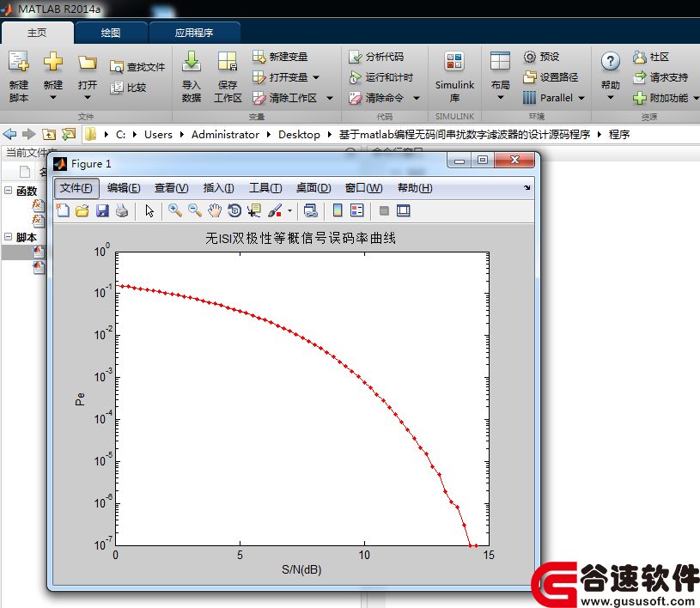This screenshot has width=700, height=608.
Task: Select the Brush Data tool in Figure 1
Action: point(275,210)
